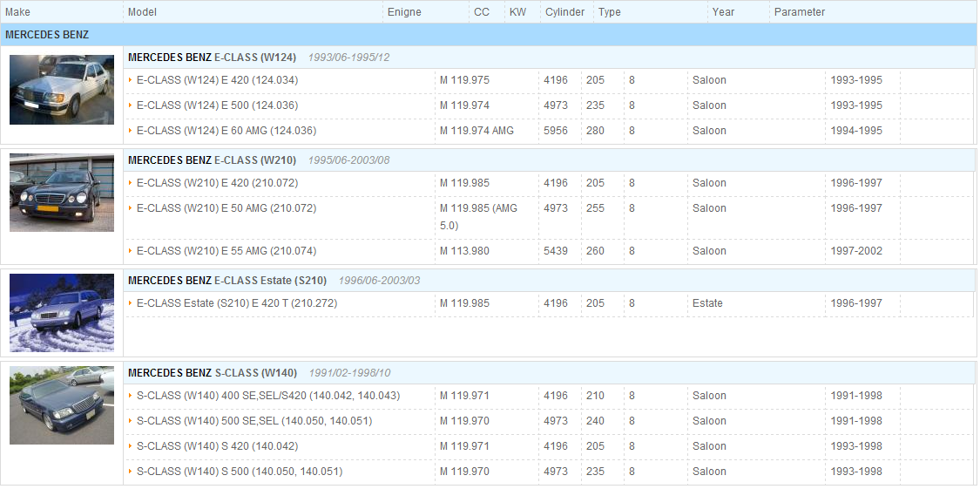Select E-CLASS Estate (S210) E 420 T link

pyautogui.click(x=237, y=303)
